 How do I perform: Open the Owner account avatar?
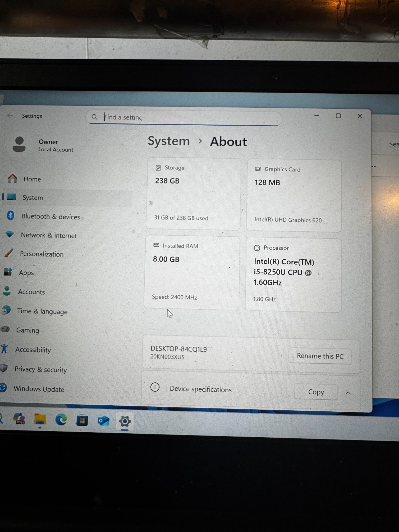point(19,144)
